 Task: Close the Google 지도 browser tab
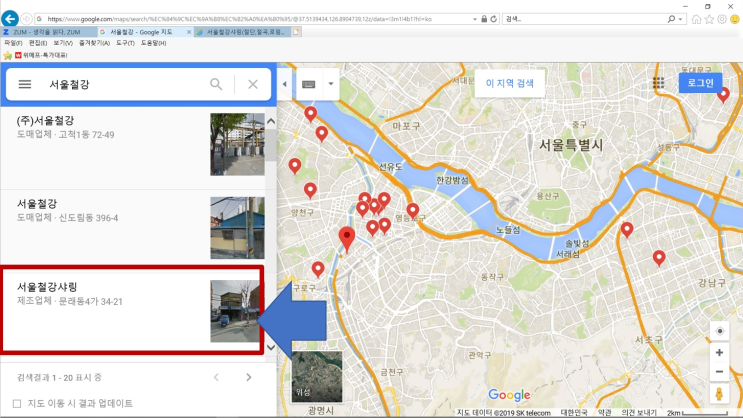pyautogui.click(x=189, y=32)
